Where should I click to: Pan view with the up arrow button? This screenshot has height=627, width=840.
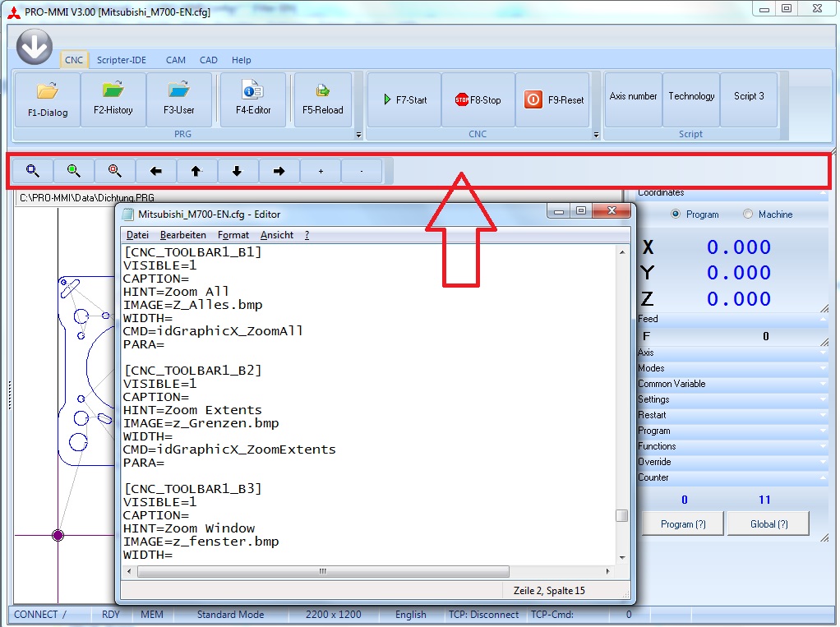(x=196, y=171)
